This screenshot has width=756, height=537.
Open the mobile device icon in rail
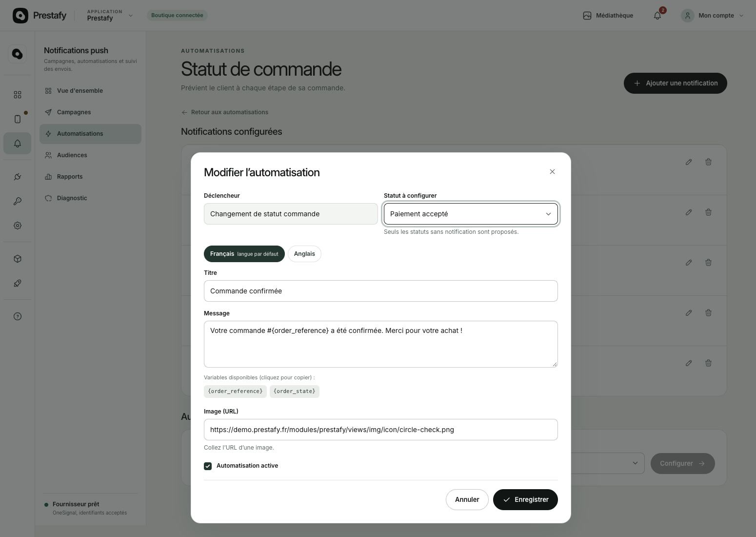pyautogui.click(x=18, y=119)
